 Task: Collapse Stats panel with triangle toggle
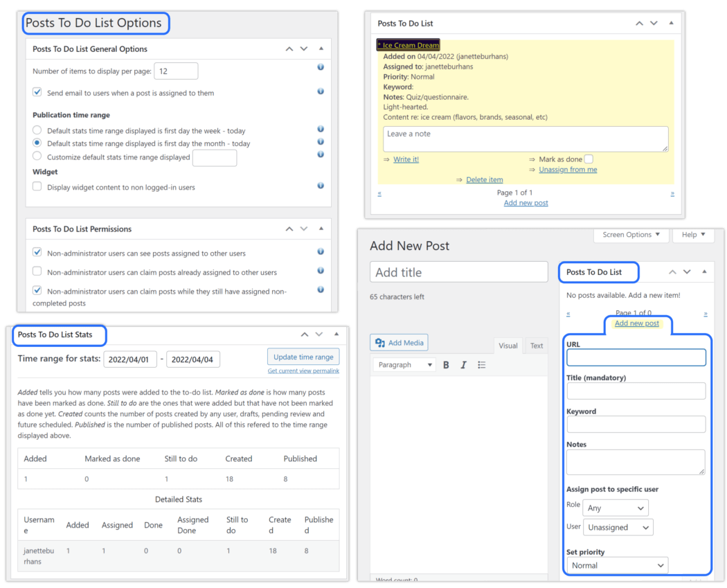[336, 334]
